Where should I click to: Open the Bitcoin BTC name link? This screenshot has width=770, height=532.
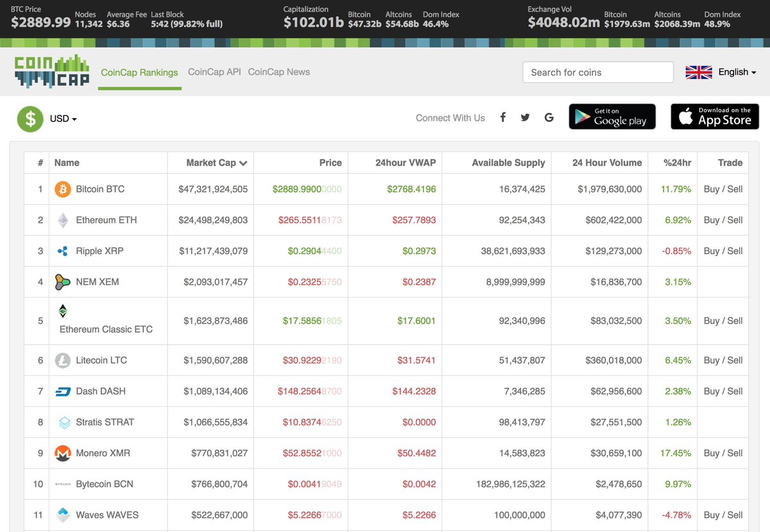(x=100, y=189)
